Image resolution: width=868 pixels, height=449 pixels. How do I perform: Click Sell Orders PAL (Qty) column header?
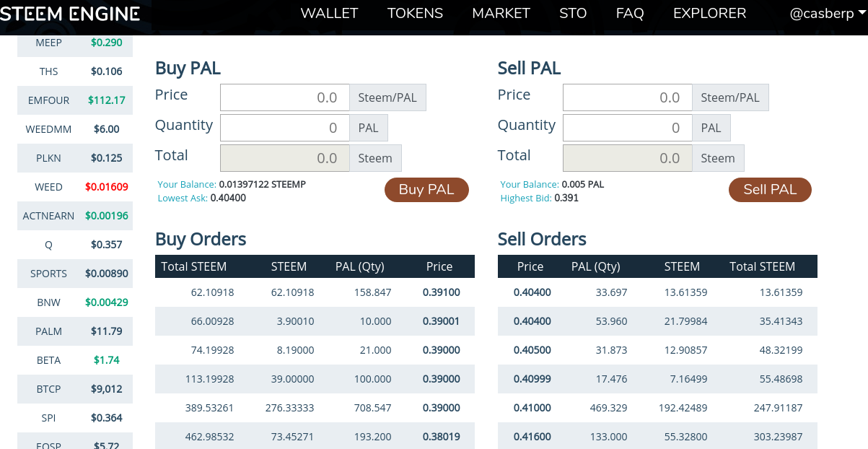pos(596,266)
